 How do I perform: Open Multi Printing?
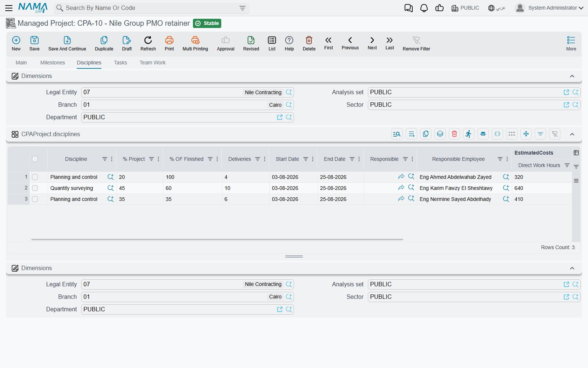click(x=195, y=43)
